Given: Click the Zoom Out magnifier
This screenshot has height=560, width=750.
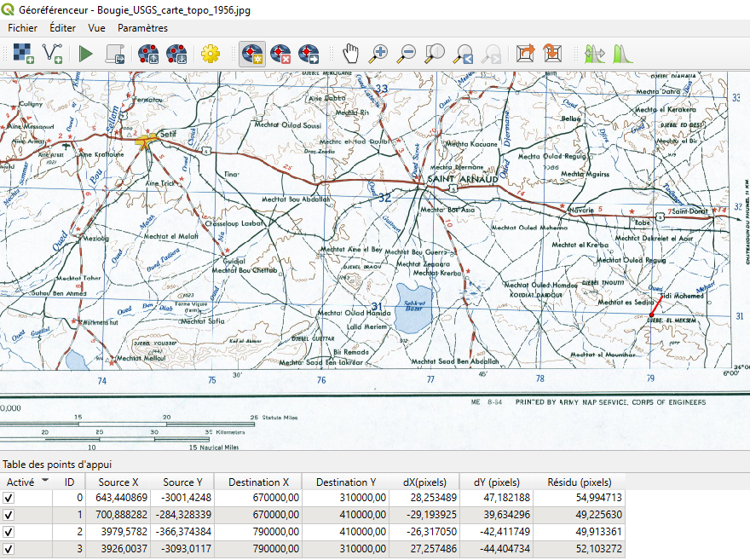Looking at the screenshot, I should [x=407, y=54].
